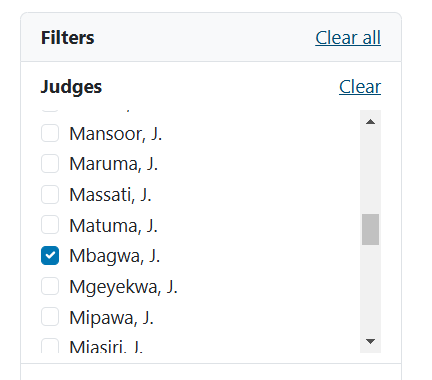Viewport: 432px width, 380px height.
Task: Select the Mansoor, J. label text
Action: point(116,134)
